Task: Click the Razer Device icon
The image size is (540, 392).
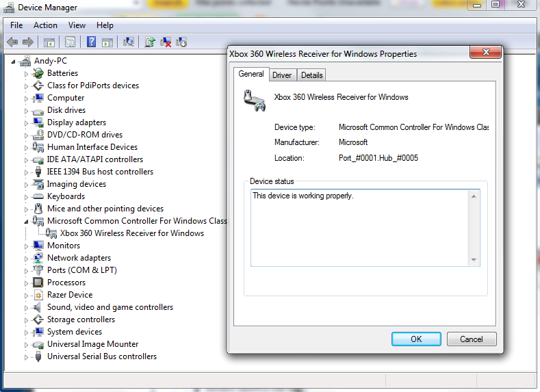Action: [38, 295]
